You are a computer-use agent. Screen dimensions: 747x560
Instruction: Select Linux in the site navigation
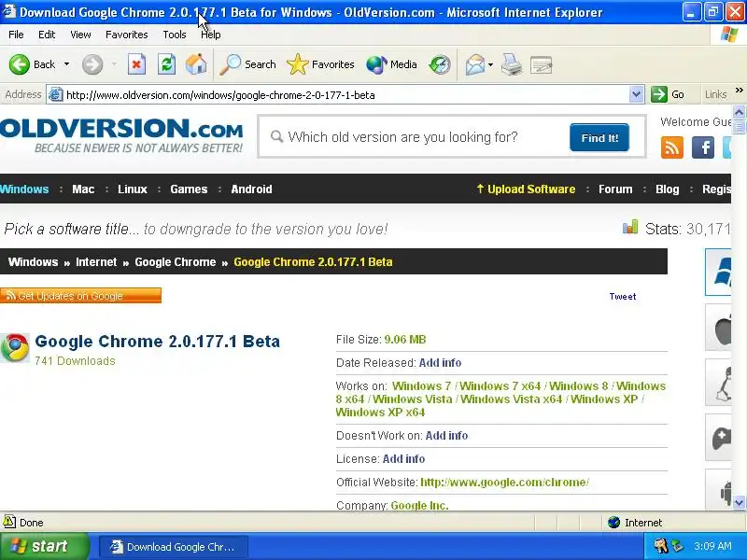tap(133, 189)
